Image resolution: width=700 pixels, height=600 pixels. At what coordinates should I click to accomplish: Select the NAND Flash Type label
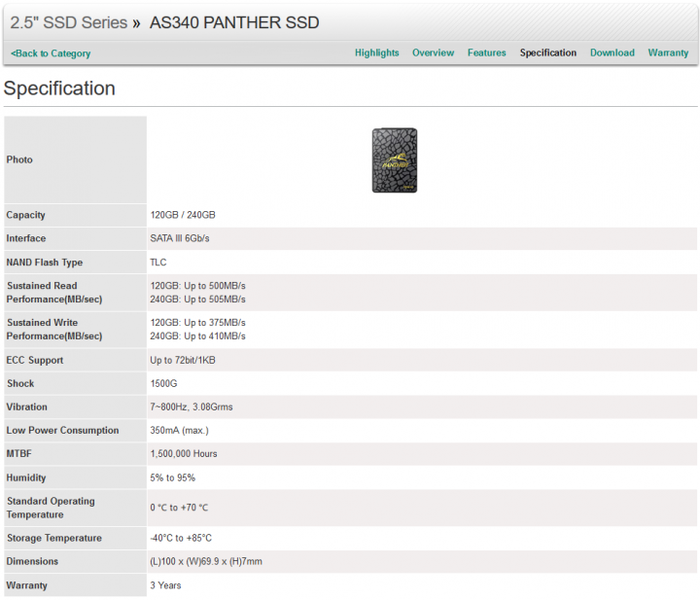coord(44,263)
